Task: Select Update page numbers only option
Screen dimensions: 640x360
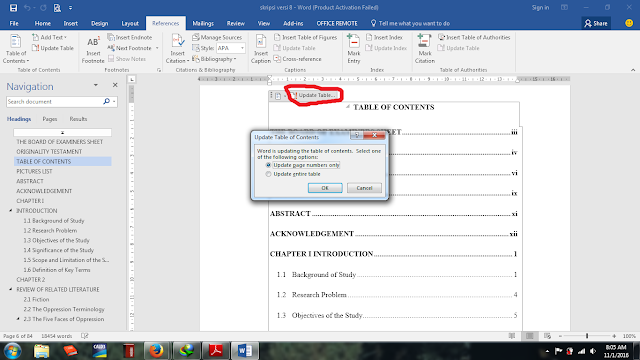Action: (x=302, y=165)
